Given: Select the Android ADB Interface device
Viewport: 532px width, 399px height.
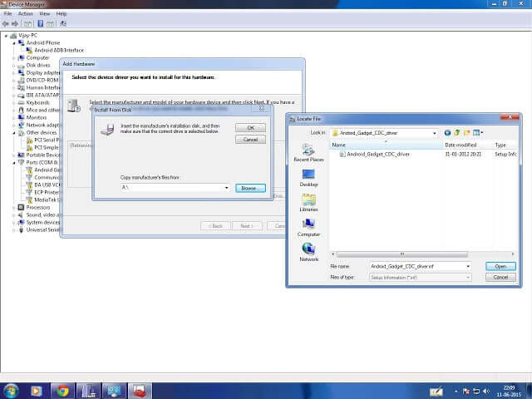Looking at the screenshot, I should pos(59,50).
